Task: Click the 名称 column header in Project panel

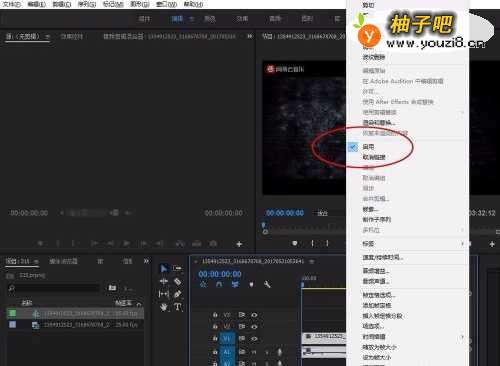Action: click(27, 303)
